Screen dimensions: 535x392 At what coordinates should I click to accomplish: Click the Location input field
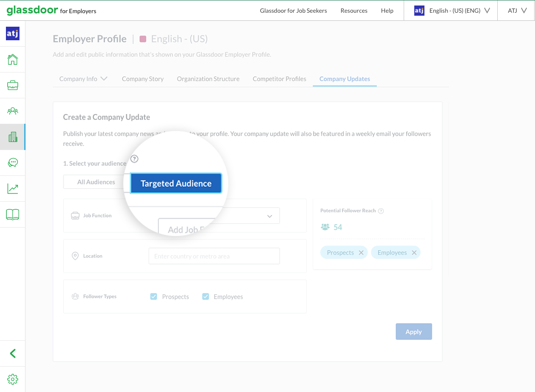tap(214, 256)
